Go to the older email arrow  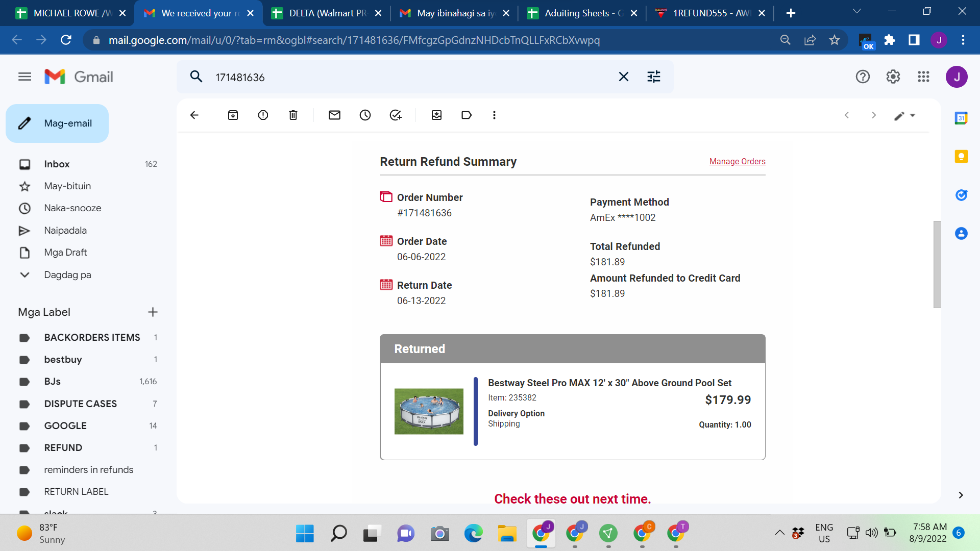click(x=874, y=115)
